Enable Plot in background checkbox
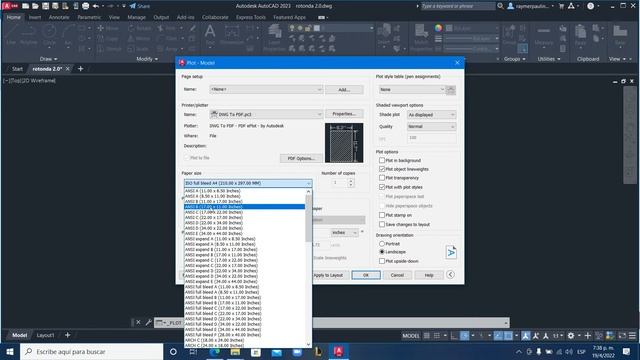This screenshot has width=640, height=360. [x=382, y=160]
